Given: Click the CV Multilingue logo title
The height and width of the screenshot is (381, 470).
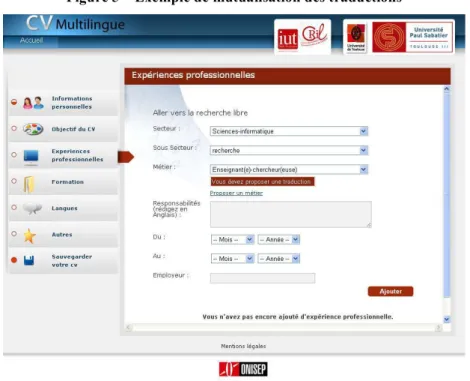Looking at the screenshot, I should (75, 24).
